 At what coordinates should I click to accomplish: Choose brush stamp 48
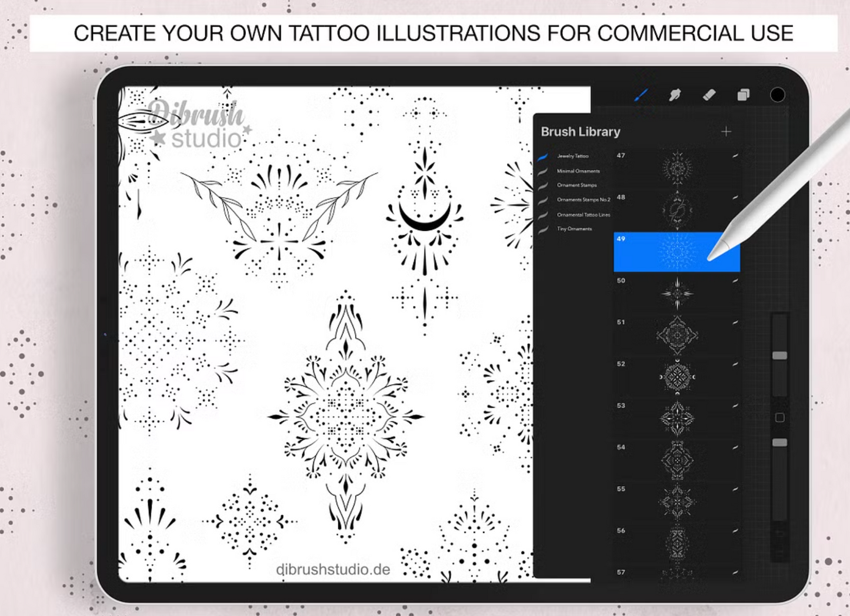(x=677, y=210)
